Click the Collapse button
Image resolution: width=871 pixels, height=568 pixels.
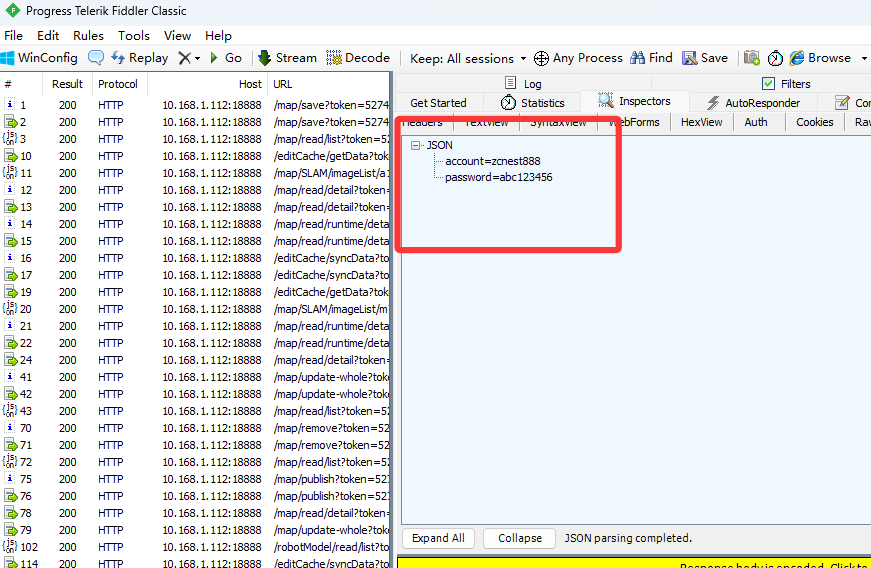(x=519, y=538)
